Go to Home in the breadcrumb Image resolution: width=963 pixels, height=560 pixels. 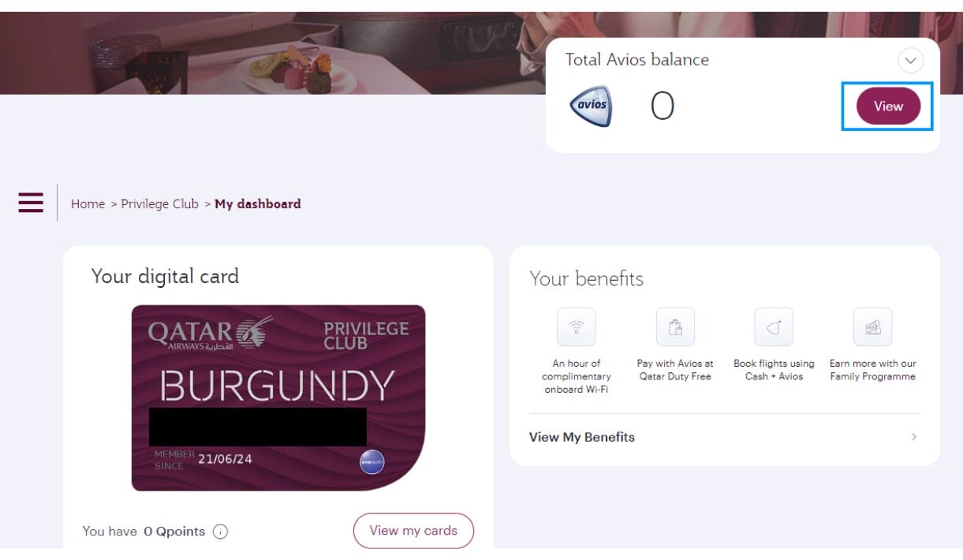click(88, 203)
